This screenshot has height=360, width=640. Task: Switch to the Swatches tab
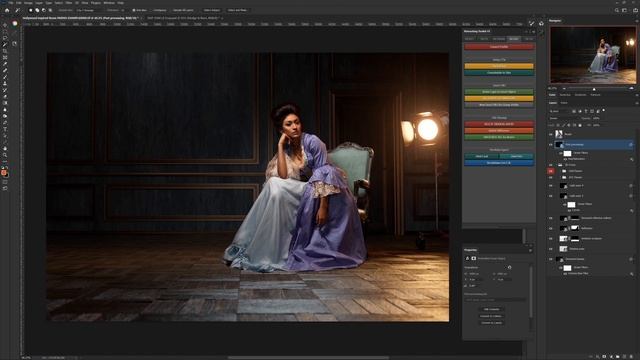(565, 95)
